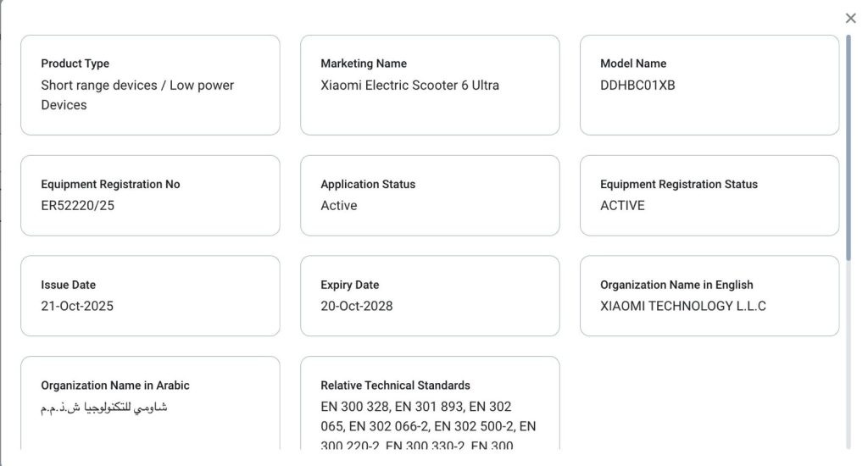Click Organization Name in English card
Screen dimensions: 868x466
point(709,296)
